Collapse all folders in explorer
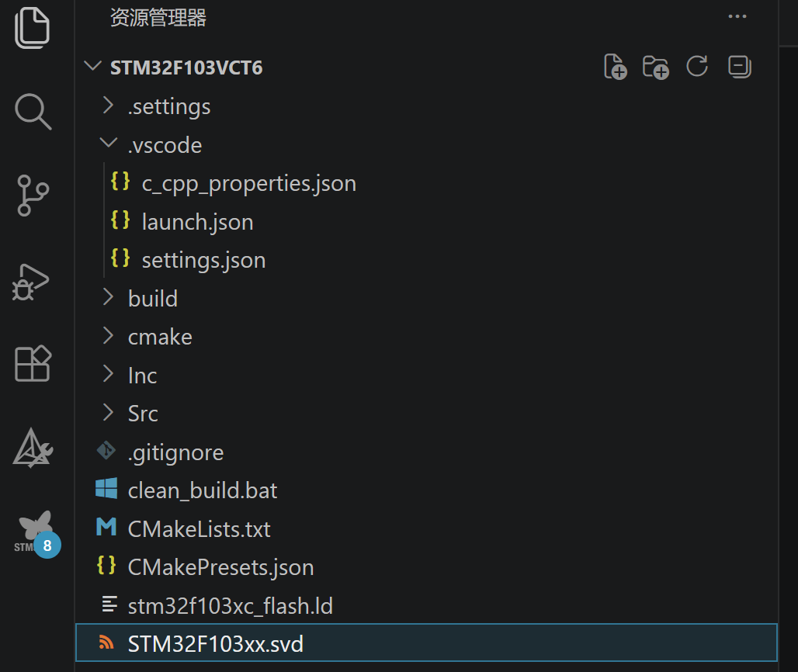Screen dimensions: 798x672 (740, 67)
